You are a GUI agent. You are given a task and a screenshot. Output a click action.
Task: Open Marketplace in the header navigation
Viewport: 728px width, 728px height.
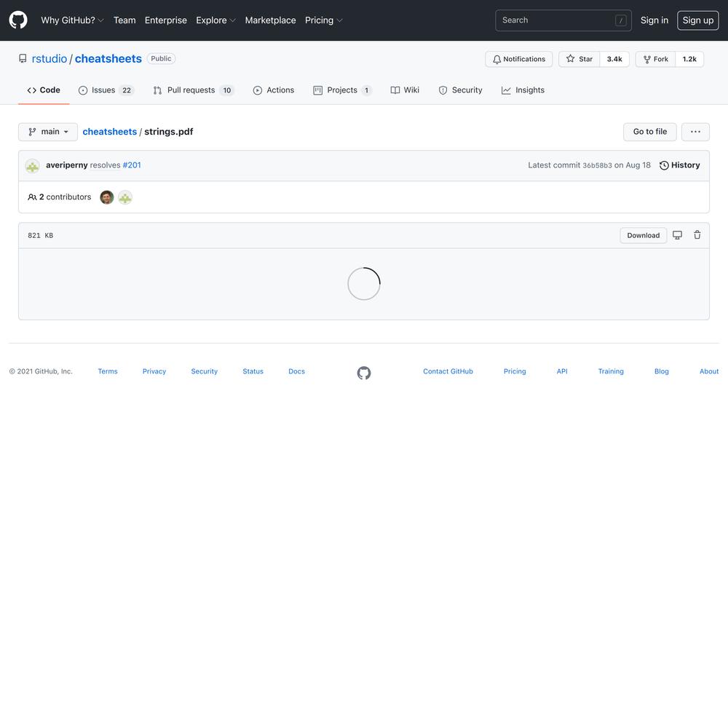point(270,20)
